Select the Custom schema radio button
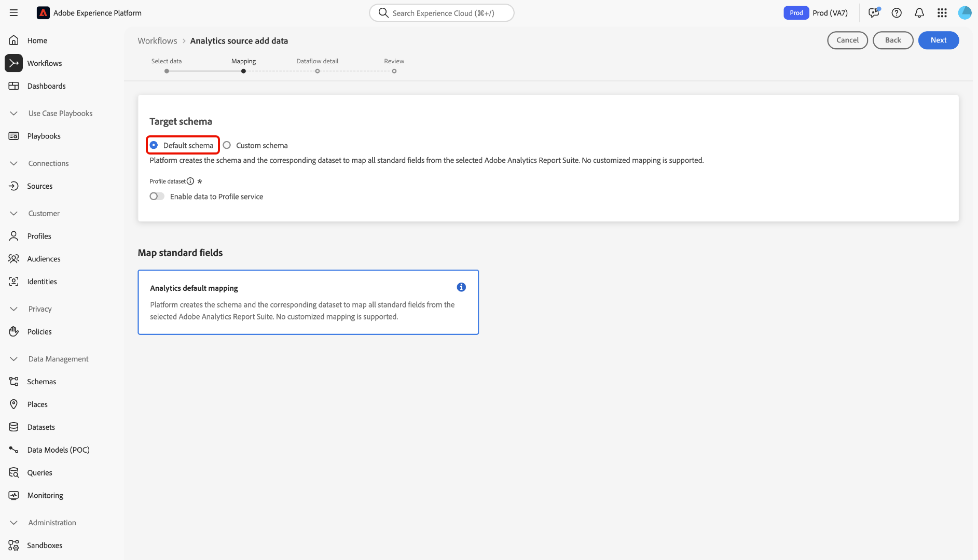Viewport: 978px width, 560px height. point(227,145)
